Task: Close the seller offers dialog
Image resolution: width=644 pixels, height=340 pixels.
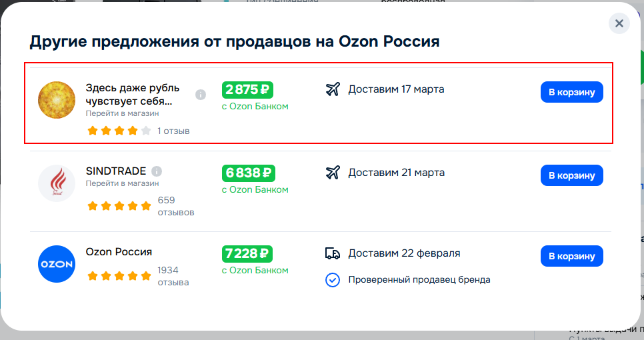Action: tap(619, 24)
